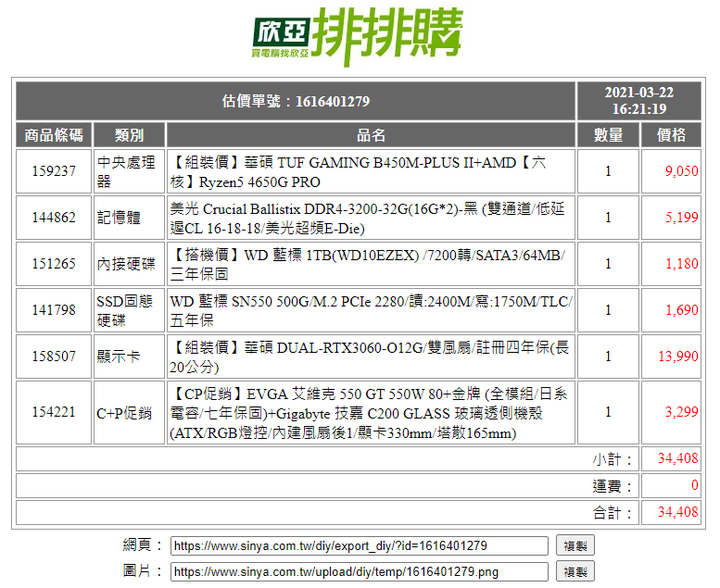Copy the 網頁 URL with its 複製 button
This screenshot has width=720, height=588.
(x=575, y=546)
